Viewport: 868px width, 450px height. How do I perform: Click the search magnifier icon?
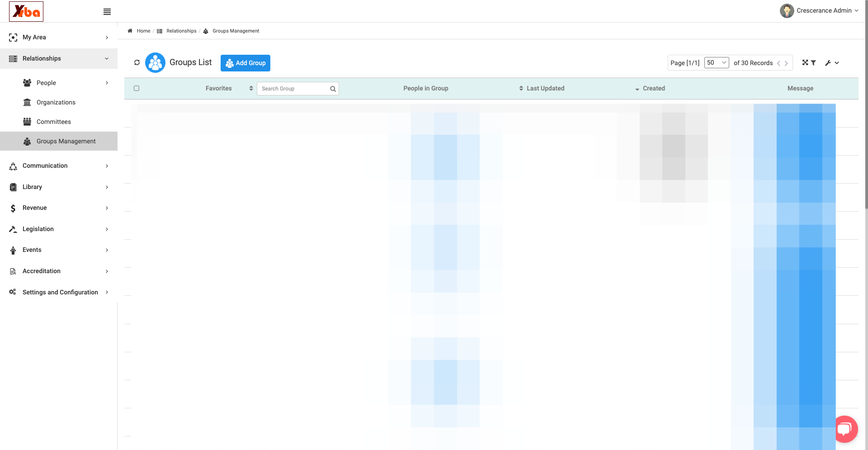pos(333,89)
